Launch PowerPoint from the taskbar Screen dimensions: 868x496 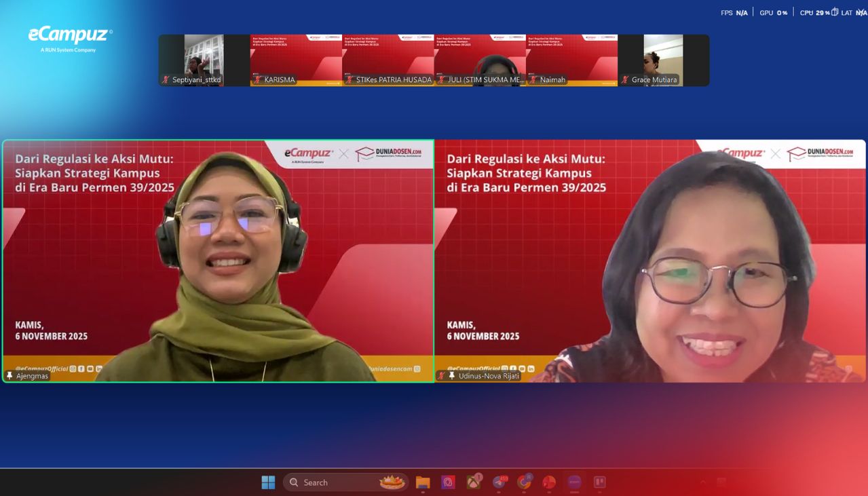549,482
